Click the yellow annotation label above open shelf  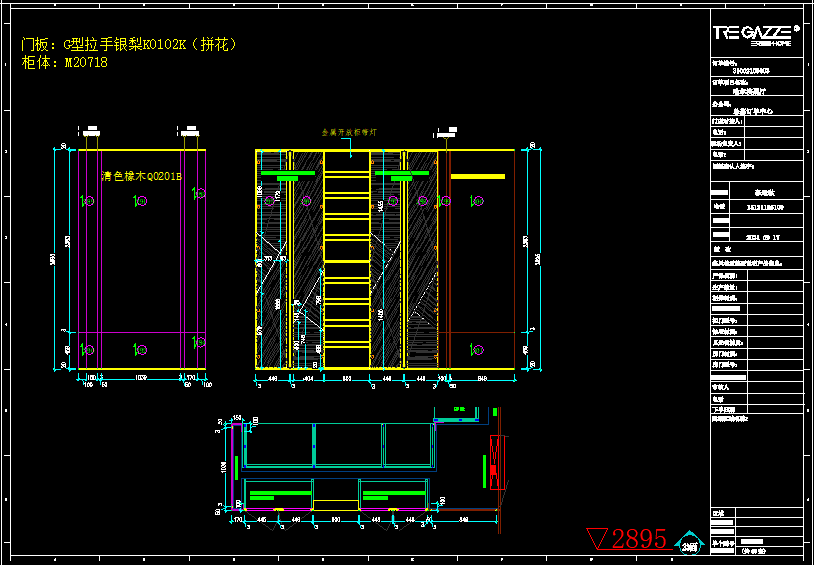[347, 131]
